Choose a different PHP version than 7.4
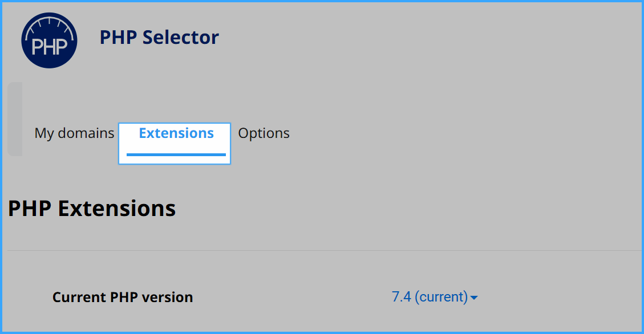 435,296
